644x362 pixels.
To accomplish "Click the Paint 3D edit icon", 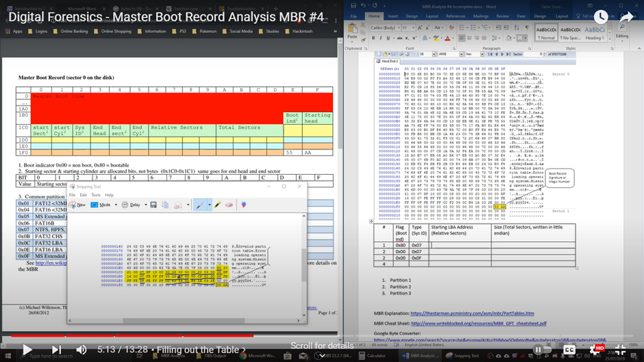I will (x=243, y=204).
